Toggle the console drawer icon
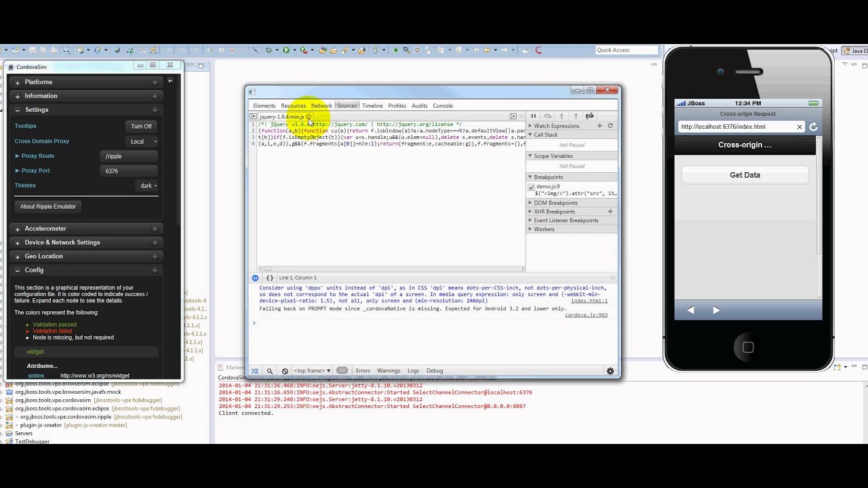 (x=255, y=371)
